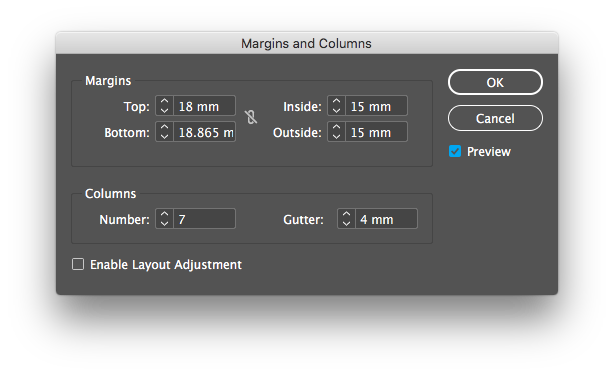Increase Inside margin with up arrow
614x375 pixels.
tap(336, 101)
